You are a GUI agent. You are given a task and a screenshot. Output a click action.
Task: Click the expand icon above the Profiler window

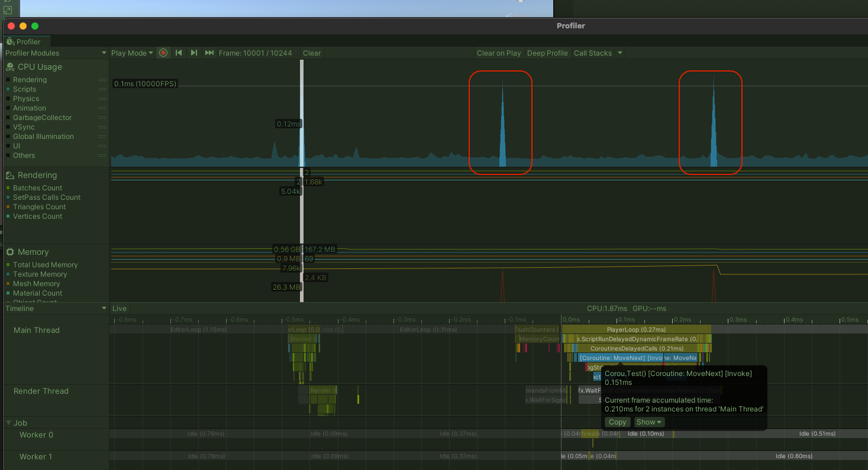point(7,10)
